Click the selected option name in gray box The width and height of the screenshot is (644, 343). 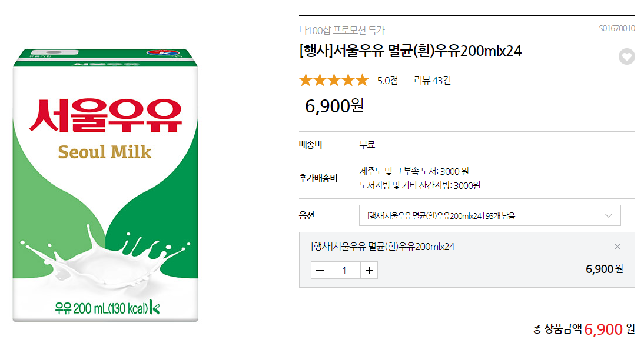tap(382, 247)
